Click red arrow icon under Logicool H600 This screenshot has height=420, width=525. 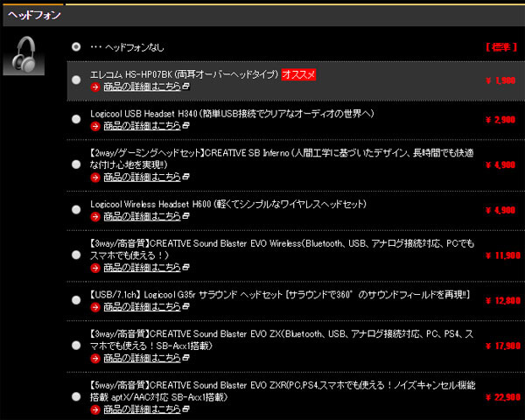tap(95, 217)
